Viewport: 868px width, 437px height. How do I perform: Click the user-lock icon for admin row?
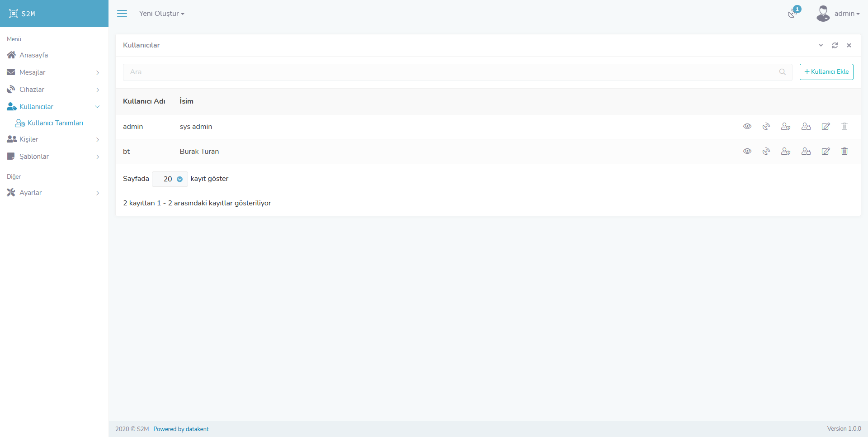(806, 127)
